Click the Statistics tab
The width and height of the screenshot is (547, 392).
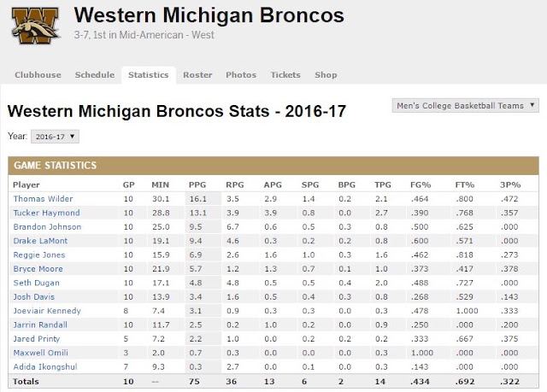(x=148, y=75)
